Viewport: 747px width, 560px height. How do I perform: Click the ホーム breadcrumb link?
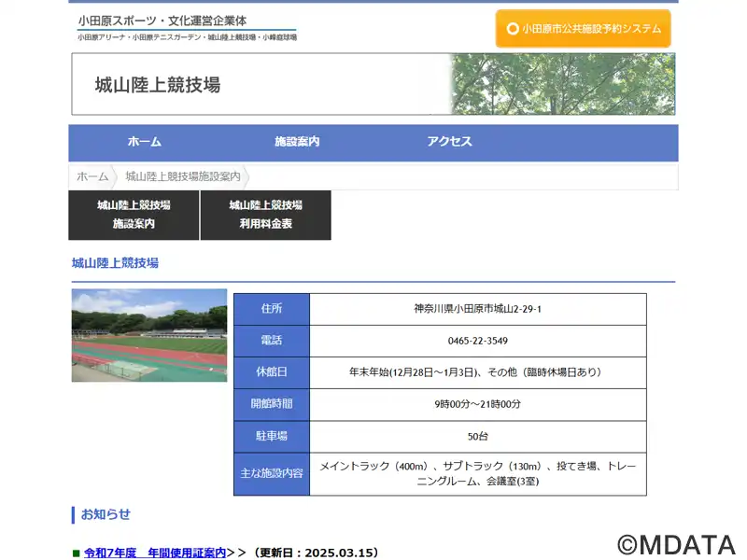coord(92,176)
